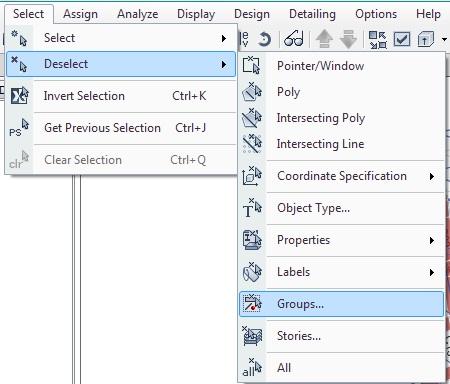Expand the Labels submenu arrow
The image size is (450, 384).
tap(432, 272)
